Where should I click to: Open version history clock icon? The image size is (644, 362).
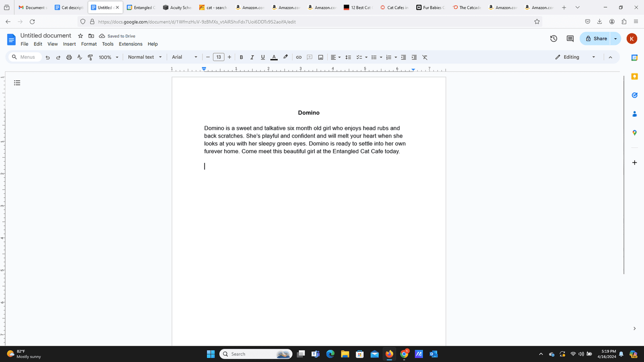coord(554,39)
